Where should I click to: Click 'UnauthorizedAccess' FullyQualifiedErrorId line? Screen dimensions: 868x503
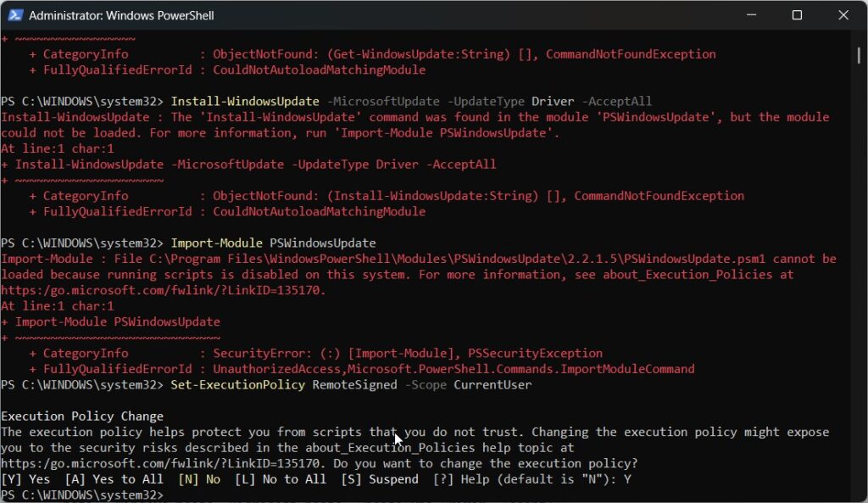pos(362,369)
